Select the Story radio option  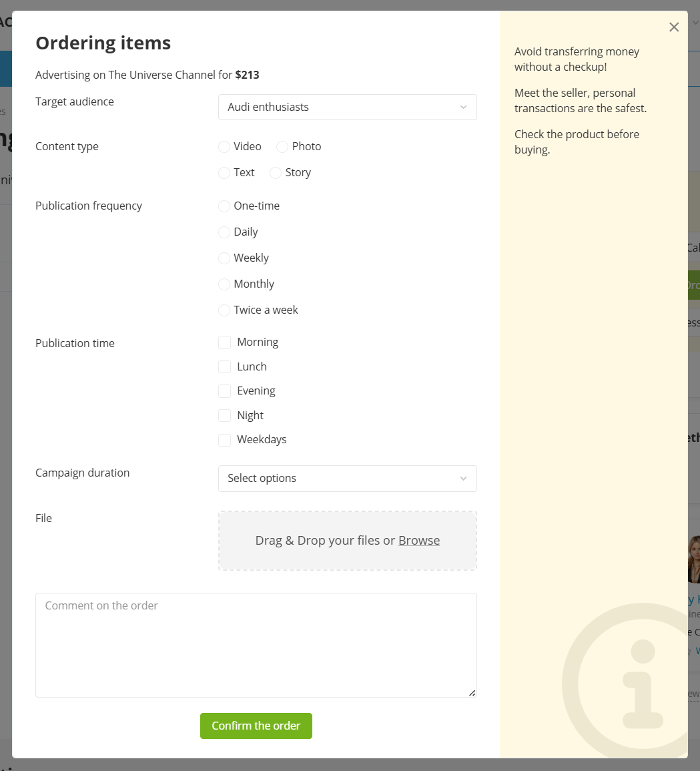tap(276, 173)
